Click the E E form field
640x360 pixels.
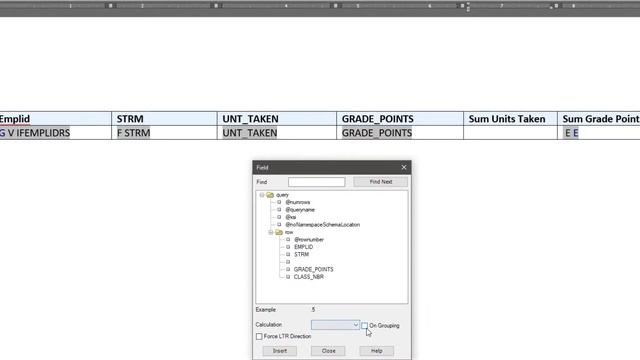point(571,133)
